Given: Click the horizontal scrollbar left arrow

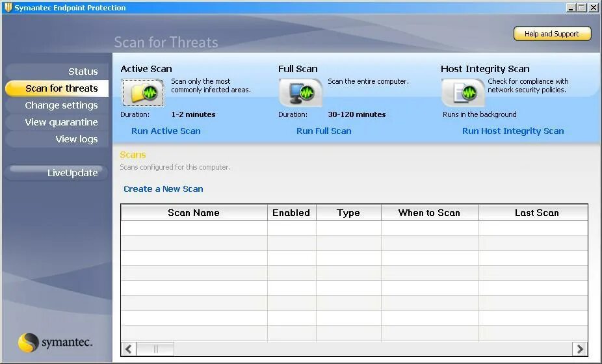Looking at the screenshot, I should [129, 349].
